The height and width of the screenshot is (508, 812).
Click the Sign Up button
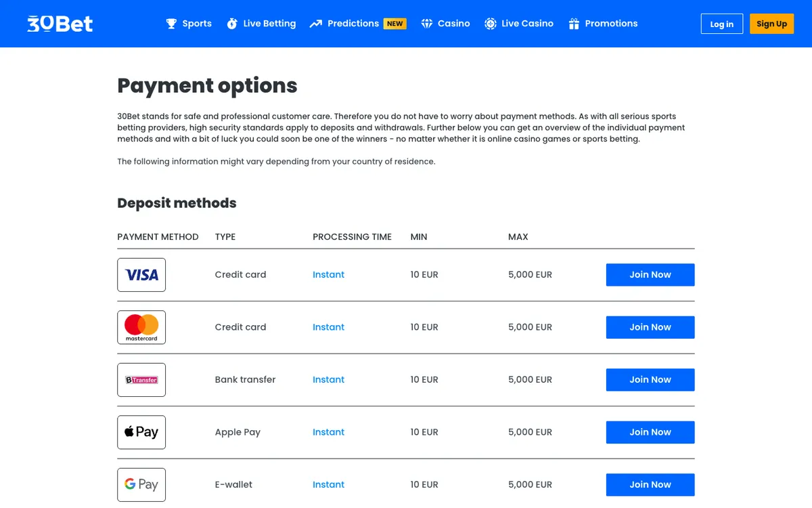pos(772,24)
